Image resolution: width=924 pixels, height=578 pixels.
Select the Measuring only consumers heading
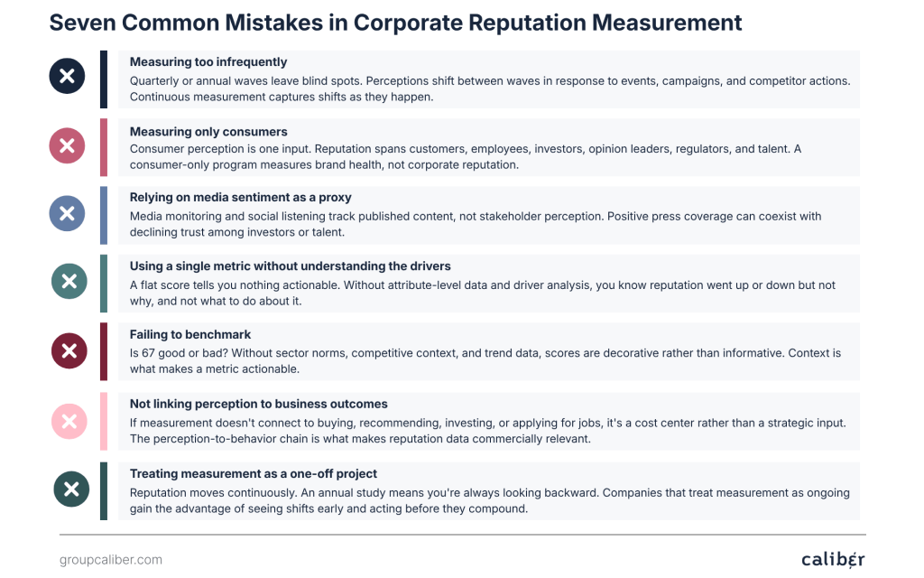pos(208,132)
